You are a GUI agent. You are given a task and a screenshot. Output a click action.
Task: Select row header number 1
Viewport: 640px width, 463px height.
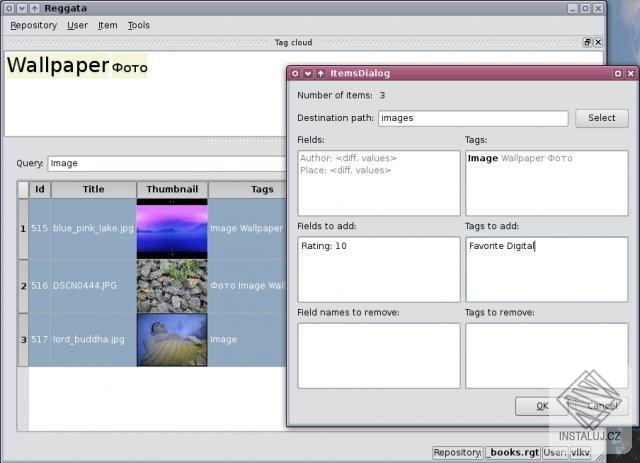click(23, 229)
